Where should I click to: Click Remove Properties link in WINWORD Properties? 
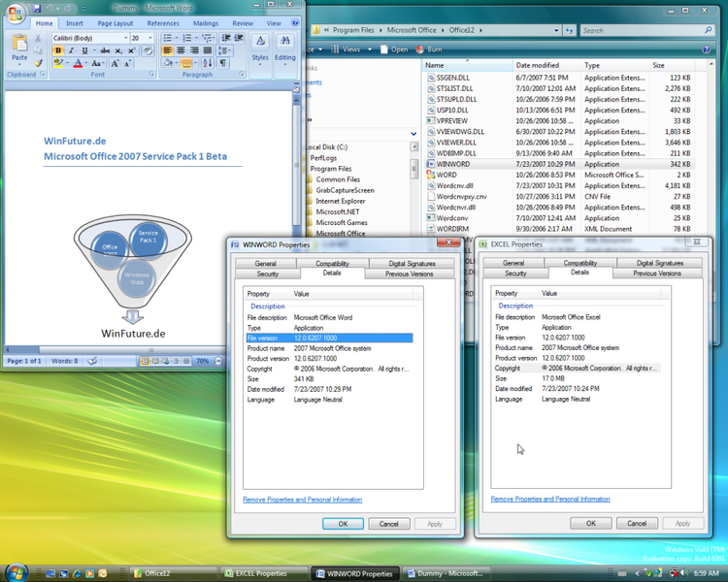point(302,500)
